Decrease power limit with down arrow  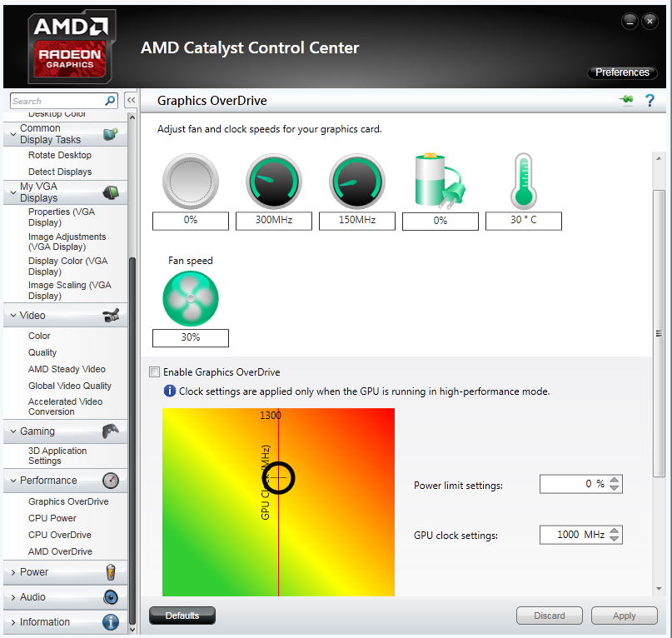point(615,488)
